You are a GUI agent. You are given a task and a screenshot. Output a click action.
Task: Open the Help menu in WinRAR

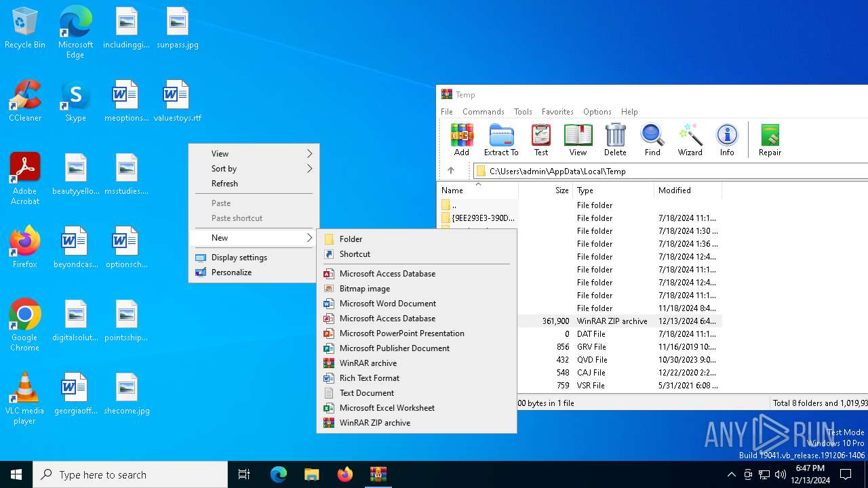click(629, 112)
